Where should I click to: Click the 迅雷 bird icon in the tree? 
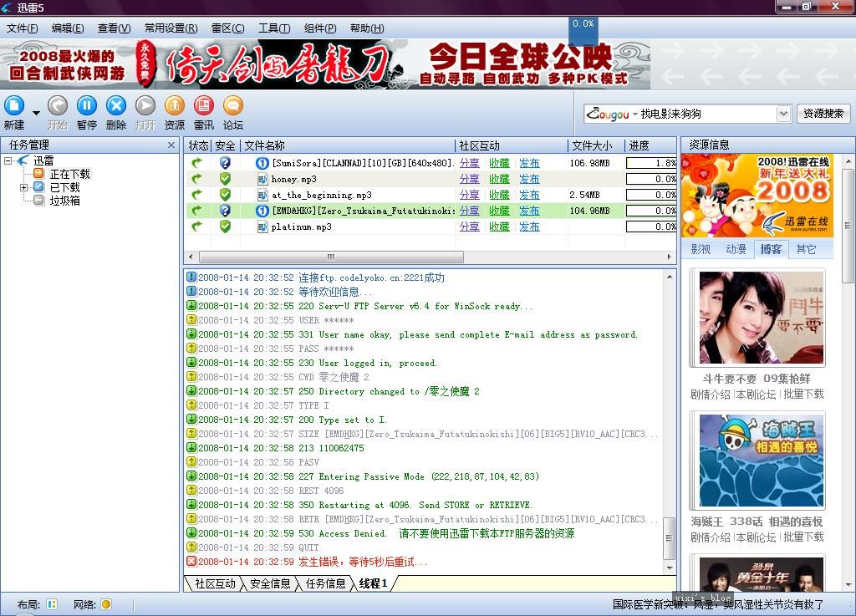pyautogui.click(x=23, y=160)
